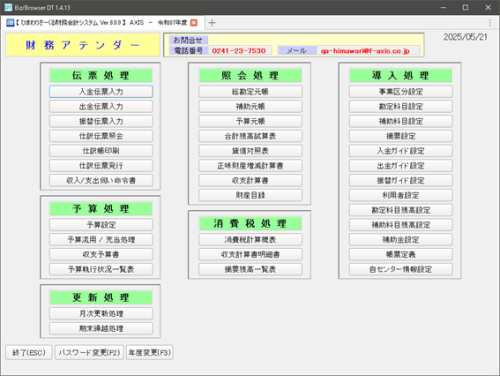This screenshot has width=500, height=376.
Task: Click 収支予算書 button
Action: (x=101, y=254)
